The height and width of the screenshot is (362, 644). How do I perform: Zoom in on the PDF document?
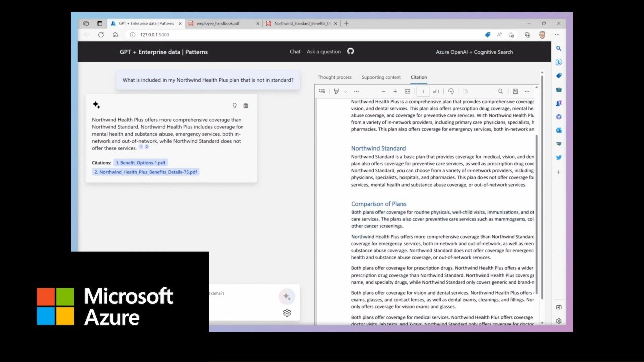(395, 91)
